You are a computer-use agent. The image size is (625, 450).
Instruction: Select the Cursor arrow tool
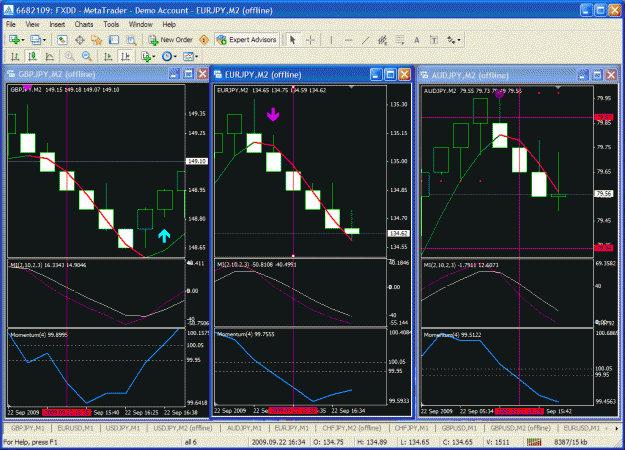293,40
